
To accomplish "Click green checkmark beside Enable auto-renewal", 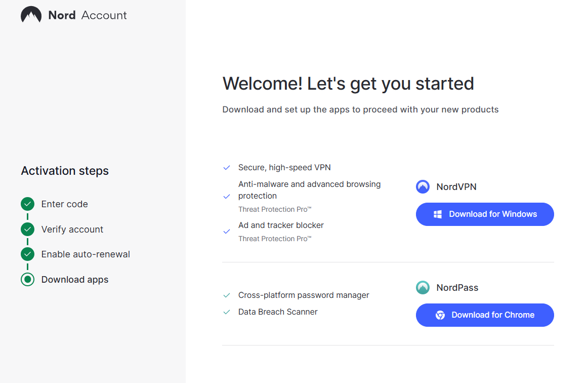I will point(27,254).
